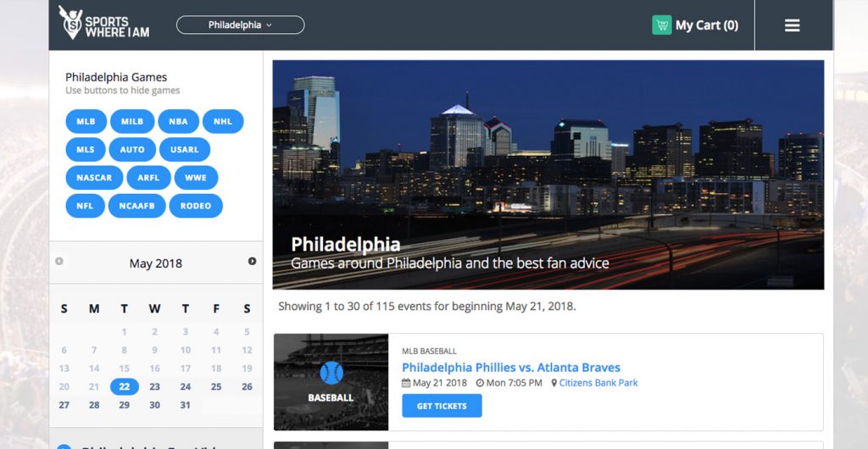Click the Mon 7:05 PM event time

pos(509,383)
